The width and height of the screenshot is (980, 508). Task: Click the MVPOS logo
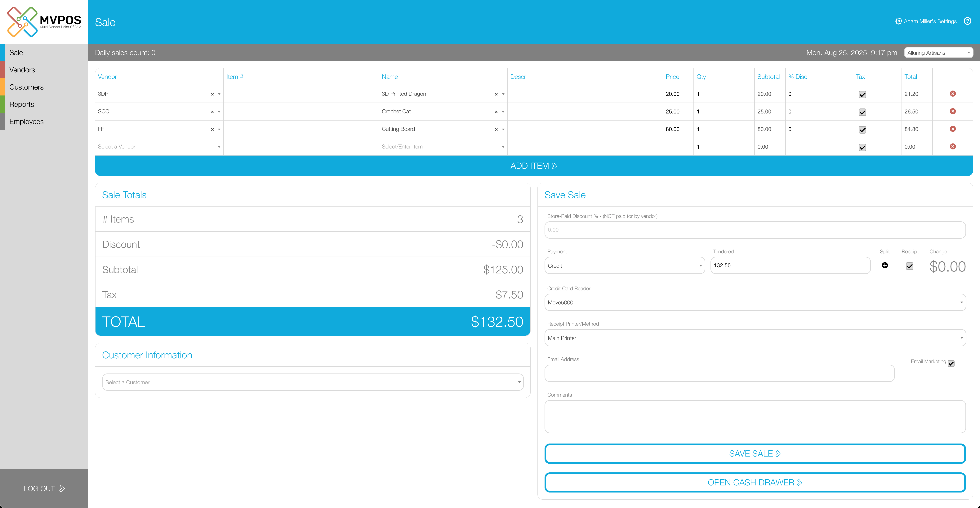click(x=44, y=22)
